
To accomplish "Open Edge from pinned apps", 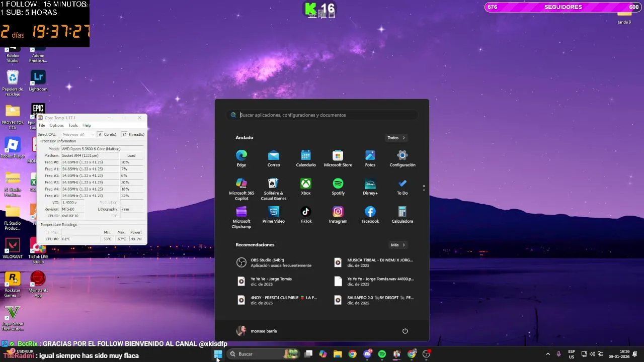I will (x=242, y=158).
